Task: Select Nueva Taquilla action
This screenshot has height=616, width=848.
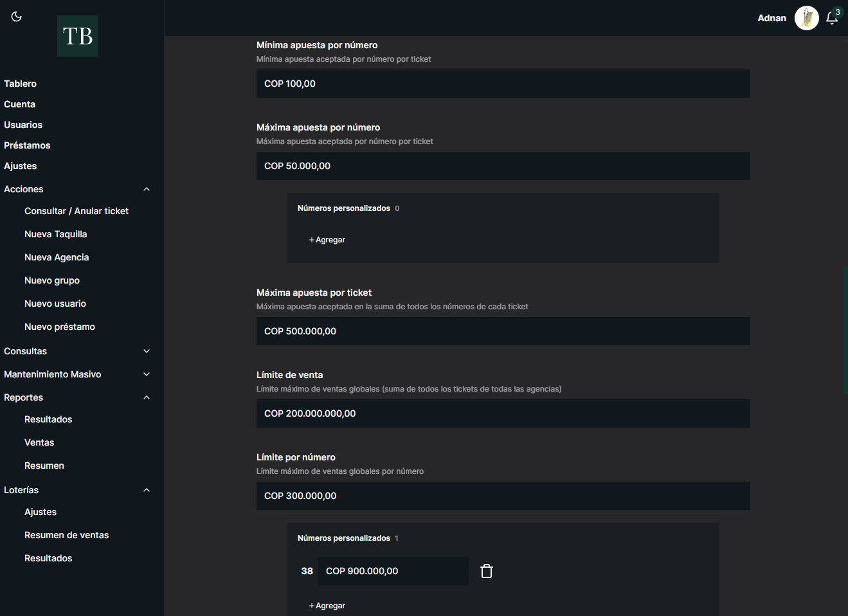Action: point(56,234)
